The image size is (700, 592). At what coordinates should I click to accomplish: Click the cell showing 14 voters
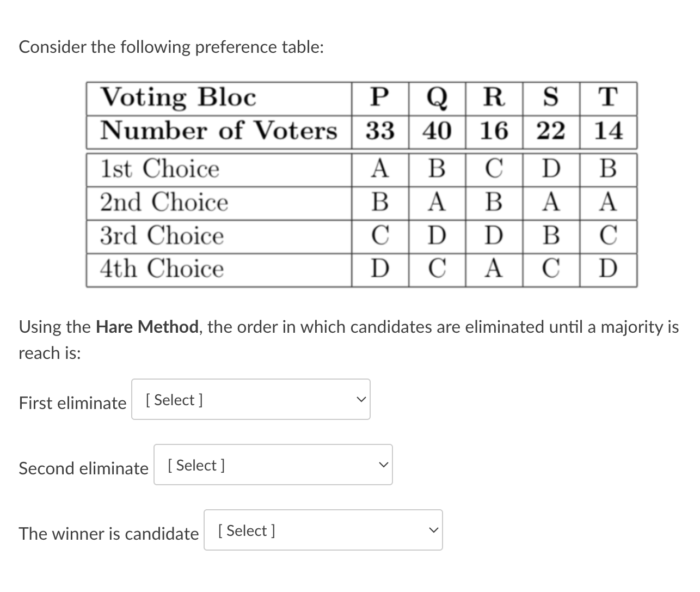pos(608,131)
